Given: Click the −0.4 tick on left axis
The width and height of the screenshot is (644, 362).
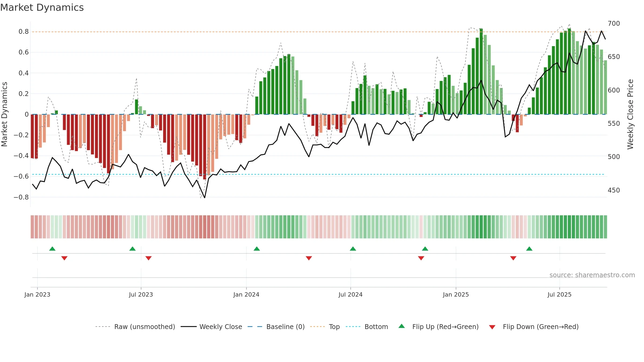Looking at the screenshot, I should [x=21, y=156].
